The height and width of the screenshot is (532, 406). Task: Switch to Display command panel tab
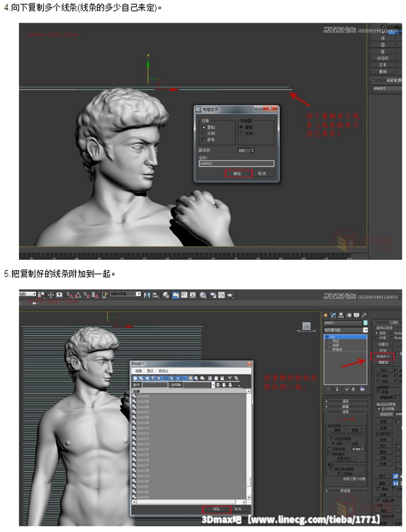click(x=356, y=315)
